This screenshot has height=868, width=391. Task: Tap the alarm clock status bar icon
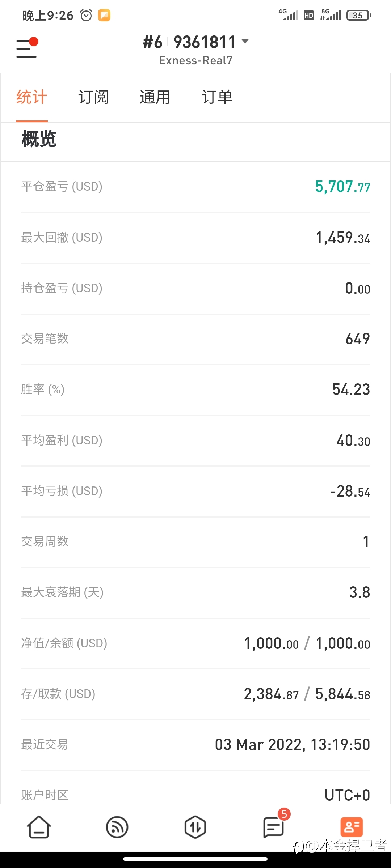pos(86,16)
